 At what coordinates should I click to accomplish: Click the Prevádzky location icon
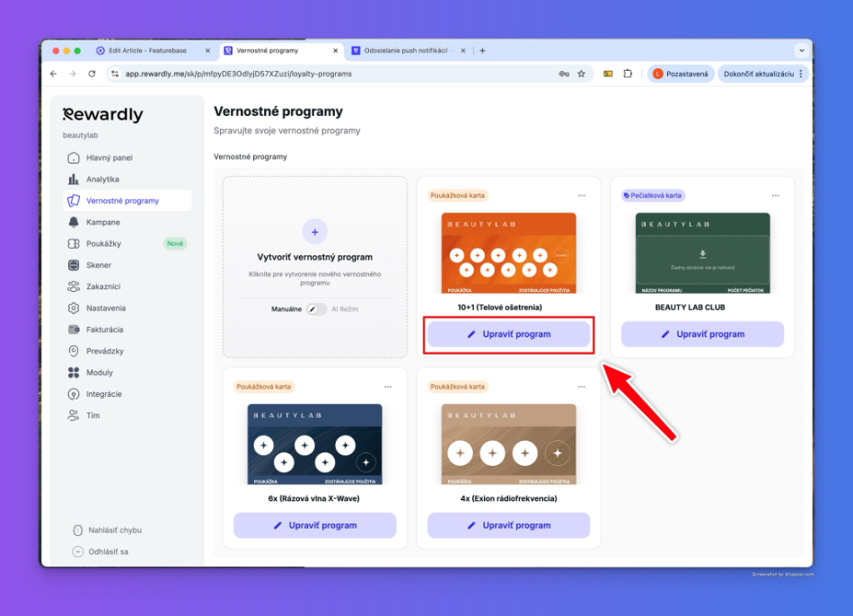point(74,351)
